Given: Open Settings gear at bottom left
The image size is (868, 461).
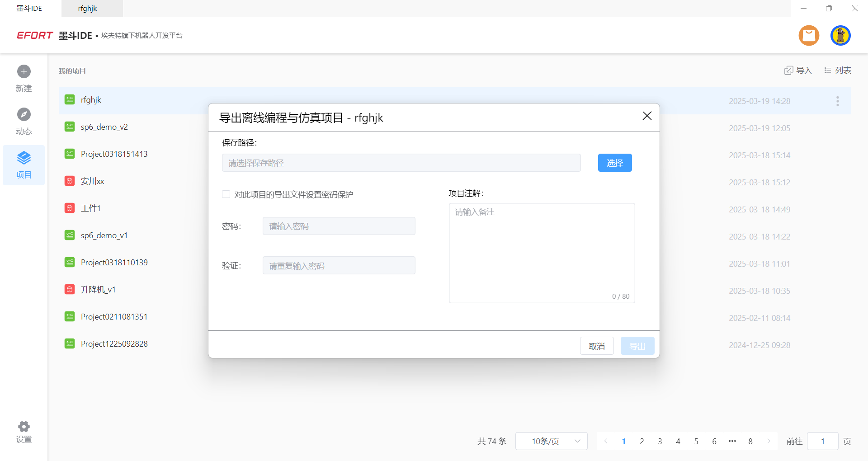Looking at the screenshot, I should [24, 427].
